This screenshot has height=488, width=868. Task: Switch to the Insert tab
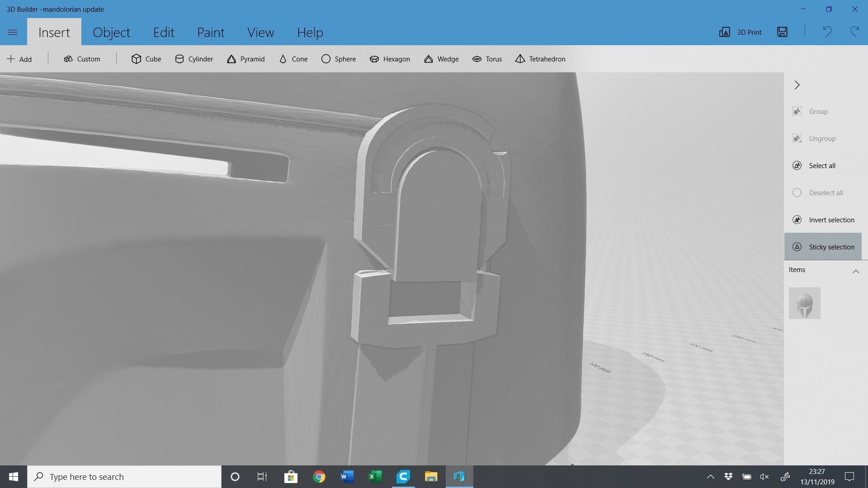point(54,32)
